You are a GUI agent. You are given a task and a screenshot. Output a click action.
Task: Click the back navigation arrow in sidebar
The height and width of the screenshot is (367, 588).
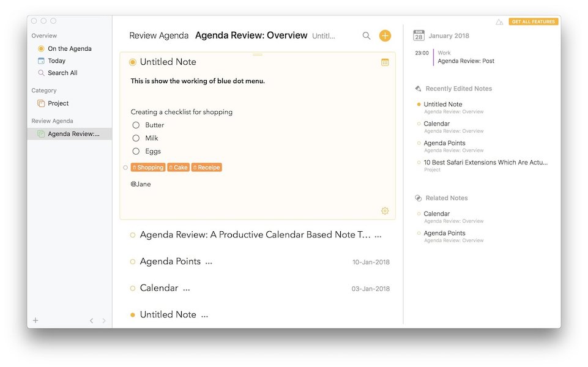(92, 321)
